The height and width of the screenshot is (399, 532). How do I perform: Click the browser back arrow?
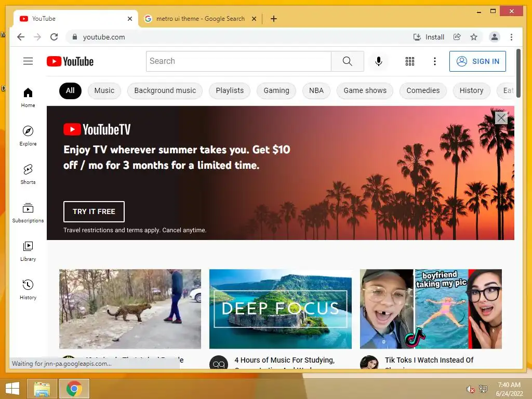21,37
